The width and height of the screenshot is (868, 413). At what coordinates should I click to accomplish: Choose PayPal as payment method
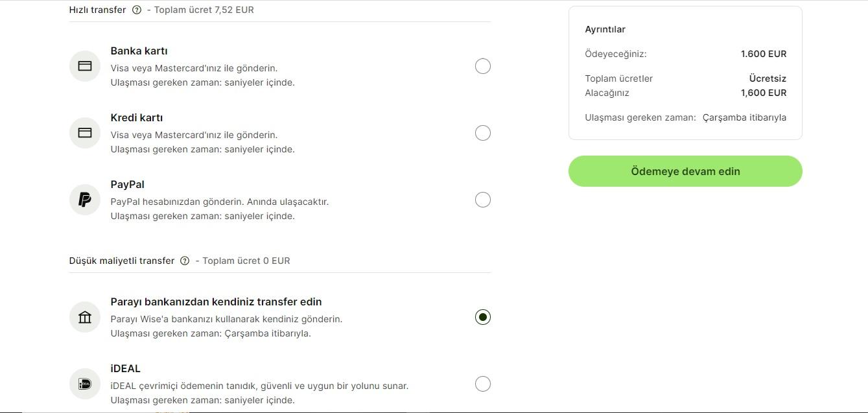(482, 199)
